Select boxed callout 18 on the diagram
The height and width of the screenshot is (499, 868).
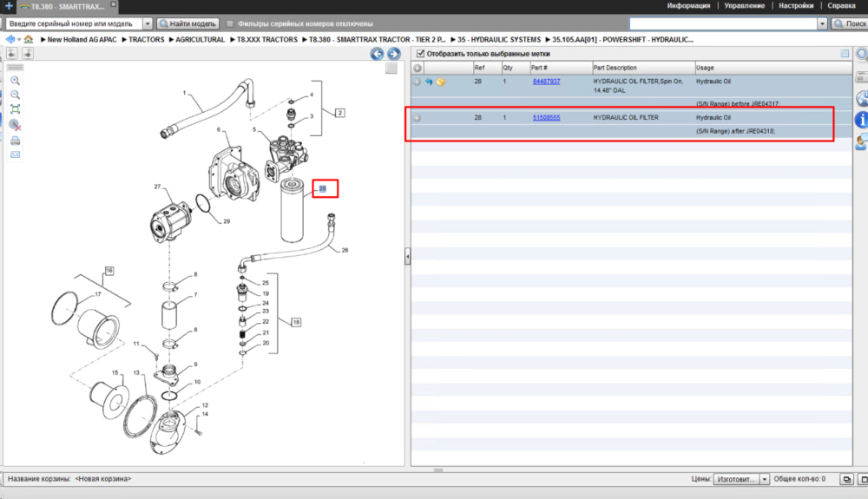[296, 322]
